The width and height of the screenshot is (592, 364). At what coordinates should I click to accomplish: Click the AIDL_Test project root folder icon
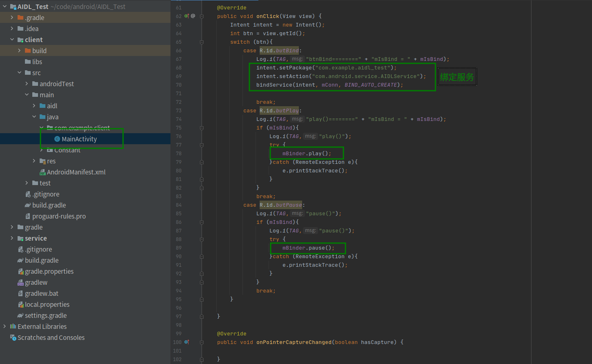coord(13,7)
